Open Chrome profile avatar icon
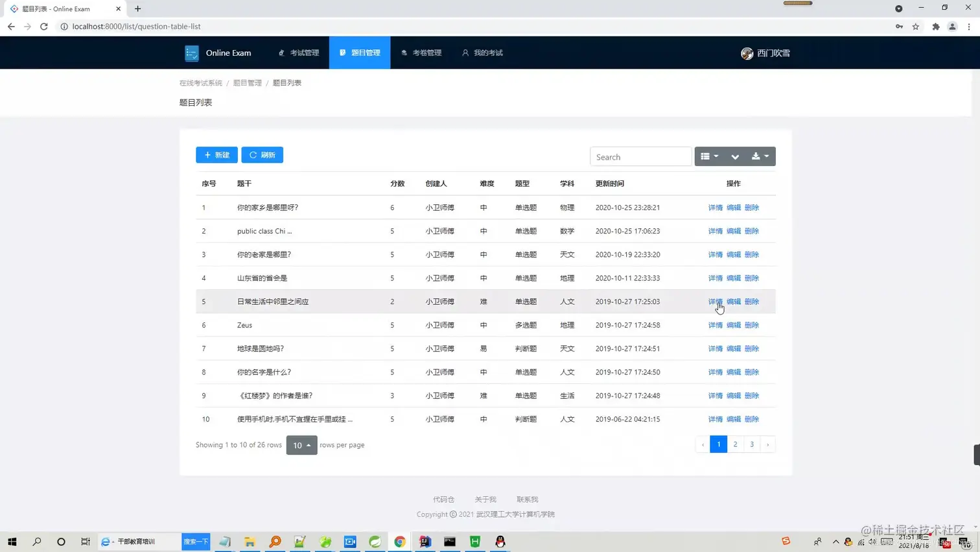 coord(952,27)
